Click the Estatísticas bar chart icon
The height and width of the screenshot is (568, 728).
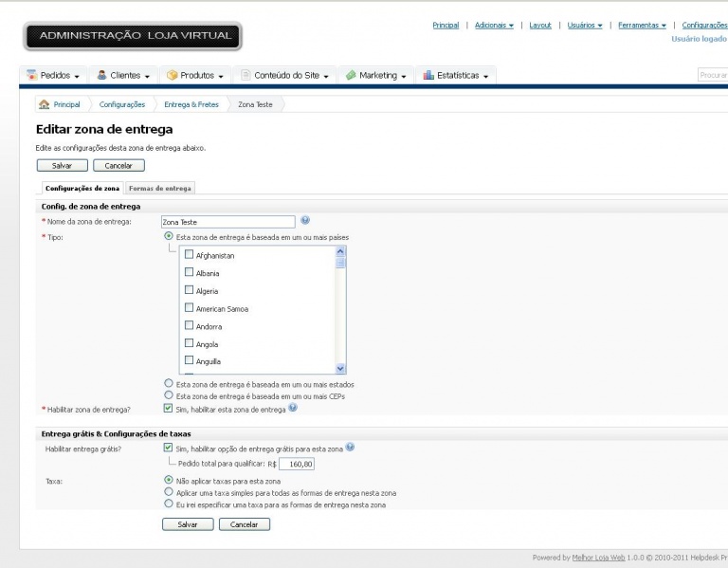pos(428,75)
